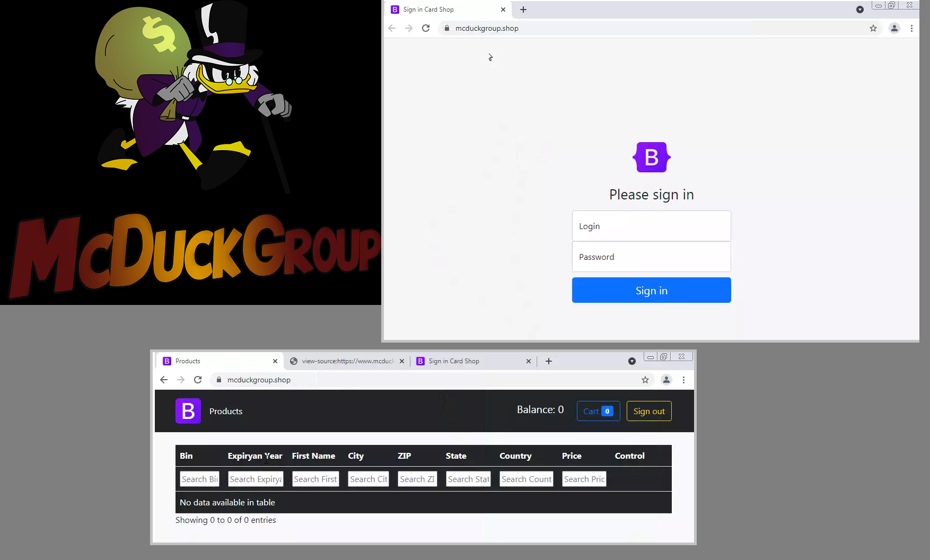The width and height of the screenshot is (930, 560).
Task: Open the three-dot Chrome menu in the top browser
Action: point(911,28)
